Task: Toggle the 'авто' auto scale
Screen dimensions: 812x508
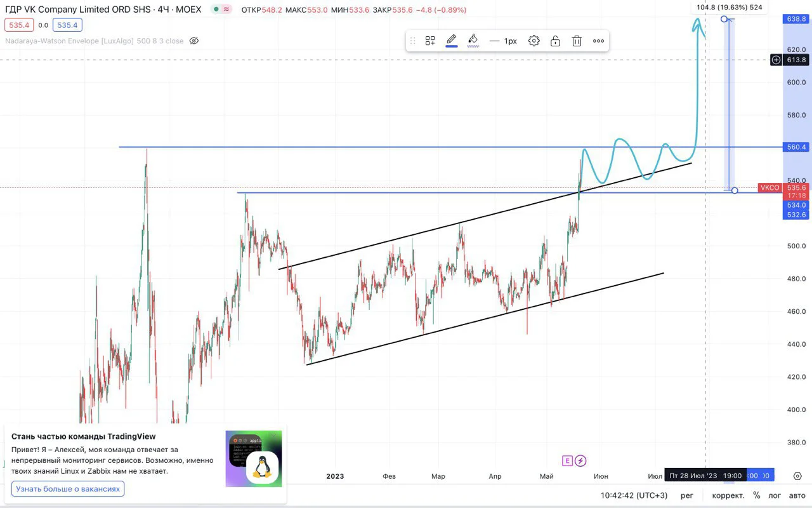Action: pos(797,495)
